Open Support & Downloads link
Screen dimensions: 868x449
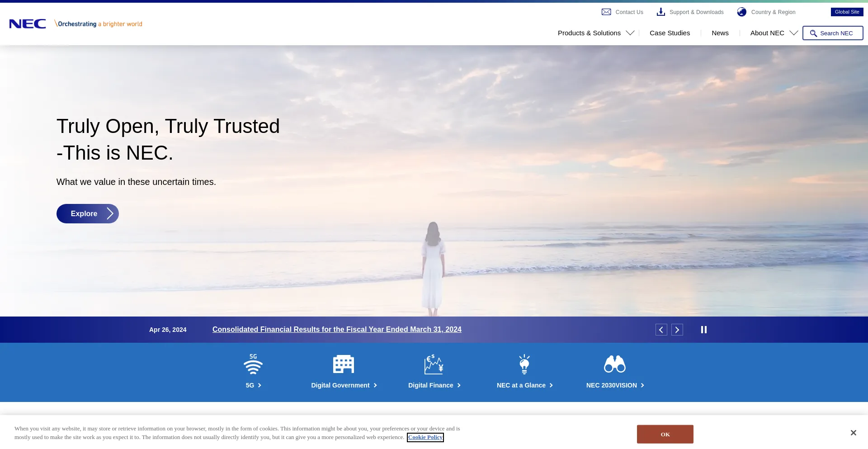point(696,12)
